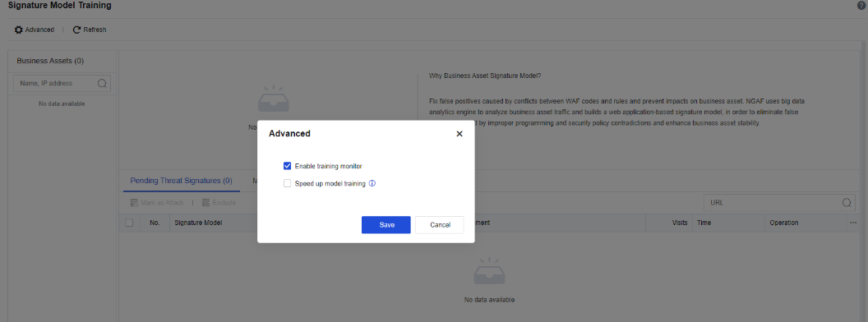Open the help question mark icon

(x=861, y=6)
